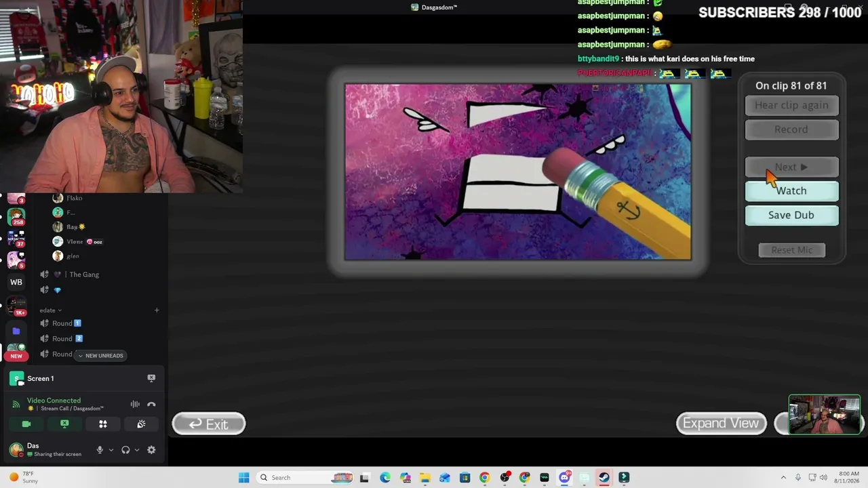The image size is (868, 488).
Task: Open the server with 1K+ notifications
Action: click(x=16, y=306)
